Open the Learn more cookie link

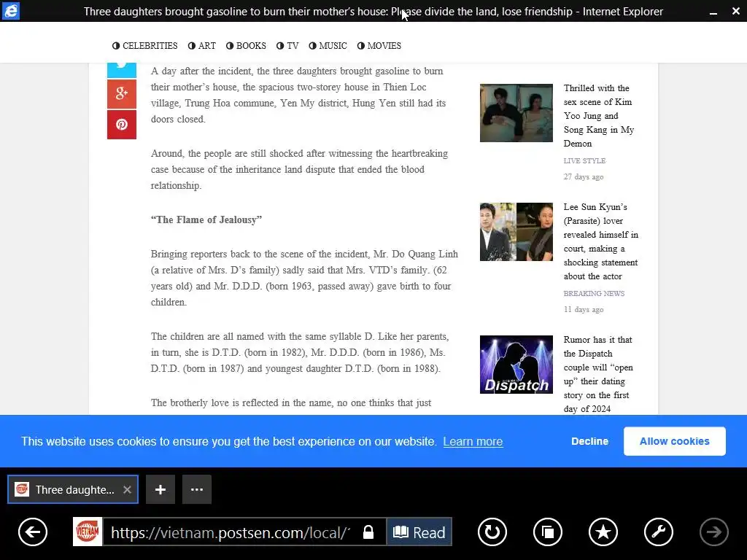coord(473,441)
